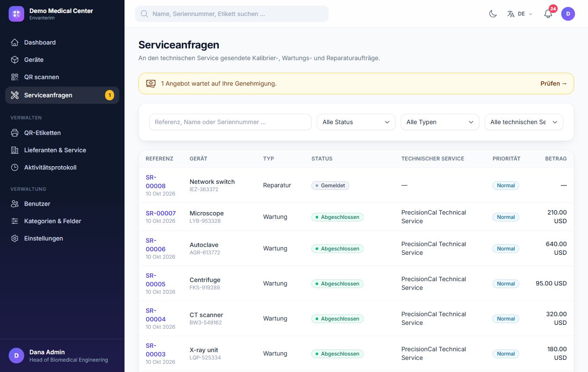Click the X-ray unit device name
The image size is (588, 372).
[204, 350]
